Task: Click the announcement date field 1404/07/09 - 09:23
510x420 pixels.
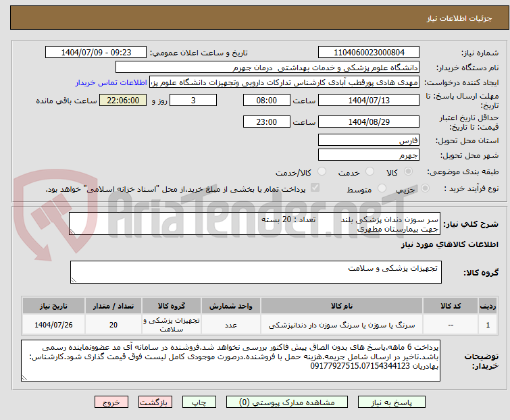Action: (96, 53)
